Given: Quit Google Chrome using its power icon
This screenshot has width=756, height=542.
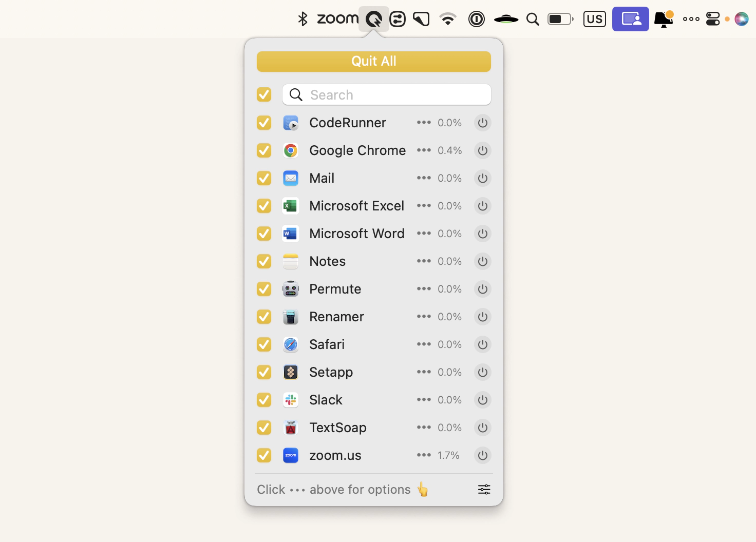Looking at the screenshot, I should click(482, 150).
